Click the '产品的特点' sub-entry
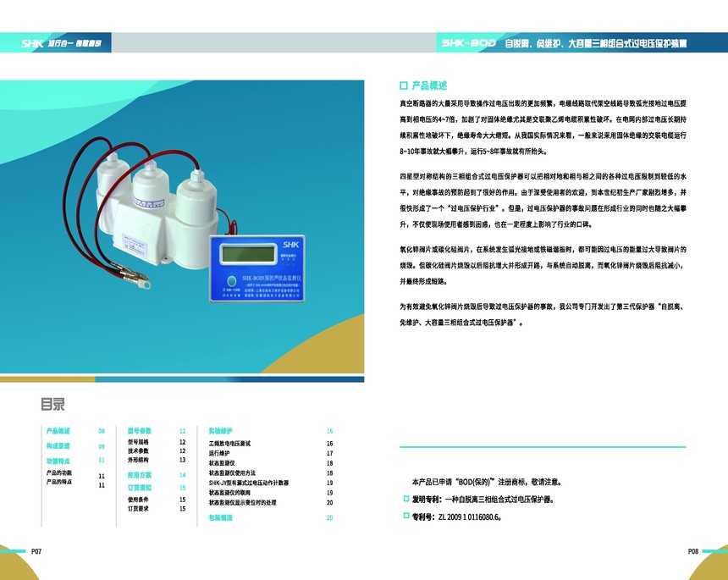 pyautogui.click(x=59, y=482)
